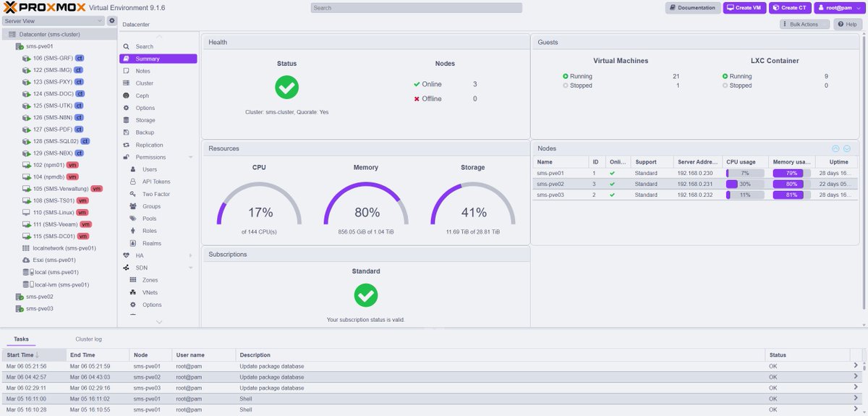Viewport: 868px width, 416px height.
Task: Expand the HA submenu arrow
Action: (x=191, y=255)
